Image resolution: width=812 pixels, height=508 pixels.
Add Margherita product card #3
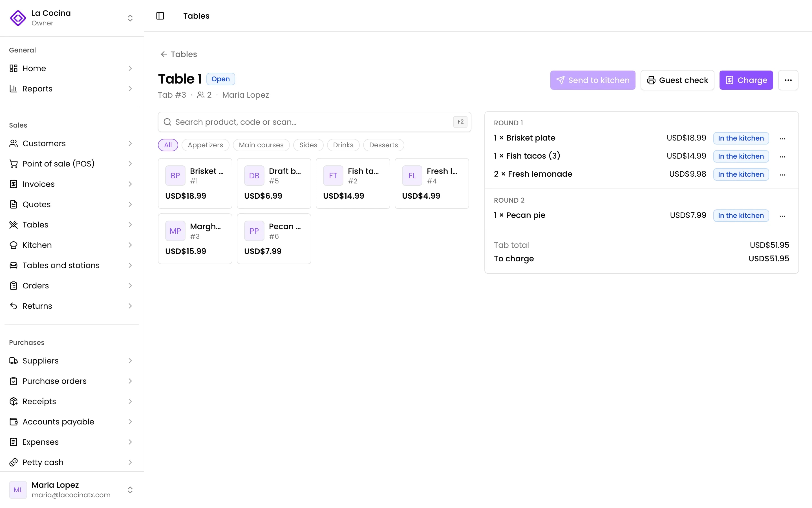click(195, 239)
